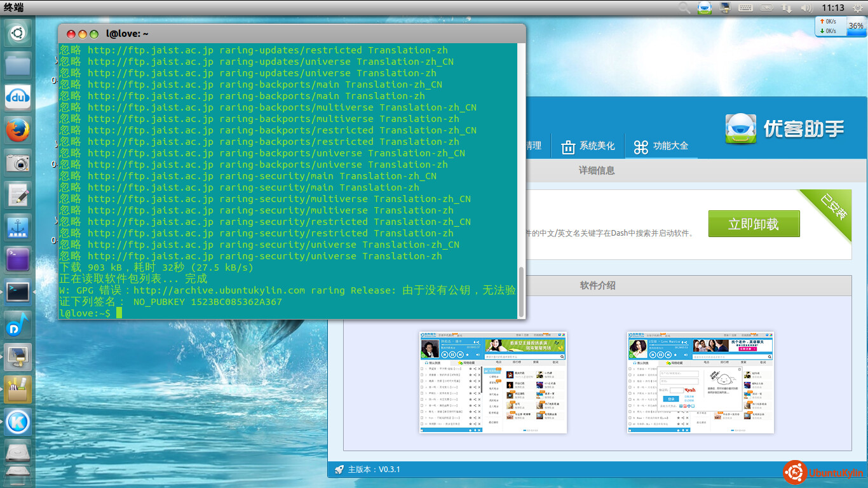The width and height of the screenshot is (868, 488).
Task: Switch to 系统美化 tab
Action: [x=588, y=146]
